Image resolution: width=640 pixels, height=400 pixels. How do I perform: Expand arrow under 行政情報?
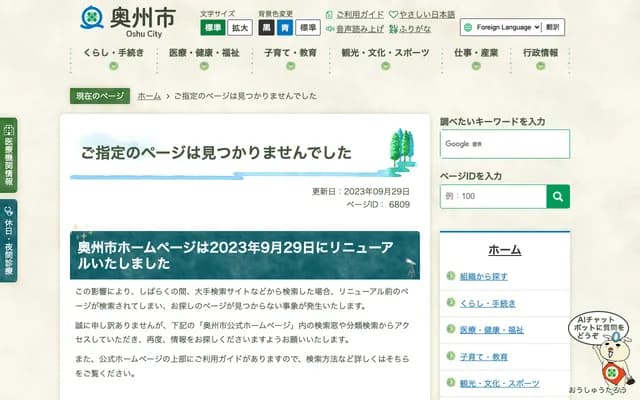tap(540, 66)
